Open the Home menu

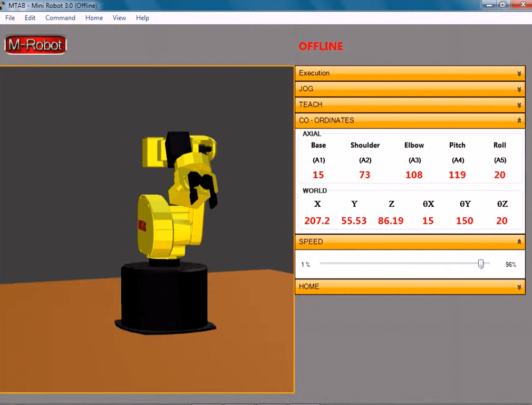click(x=94, y=18)
